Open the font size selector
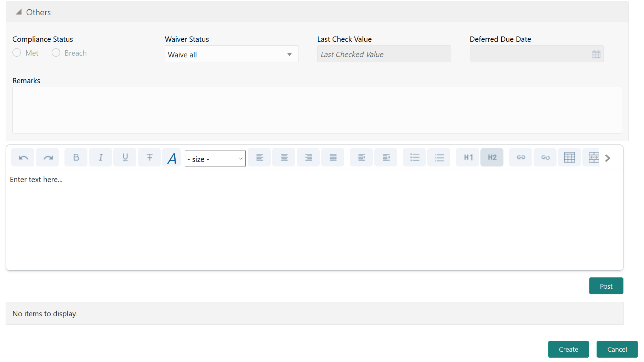Image resolution: width=644 pixels, height=362 pixels. (x=215, y=158)
